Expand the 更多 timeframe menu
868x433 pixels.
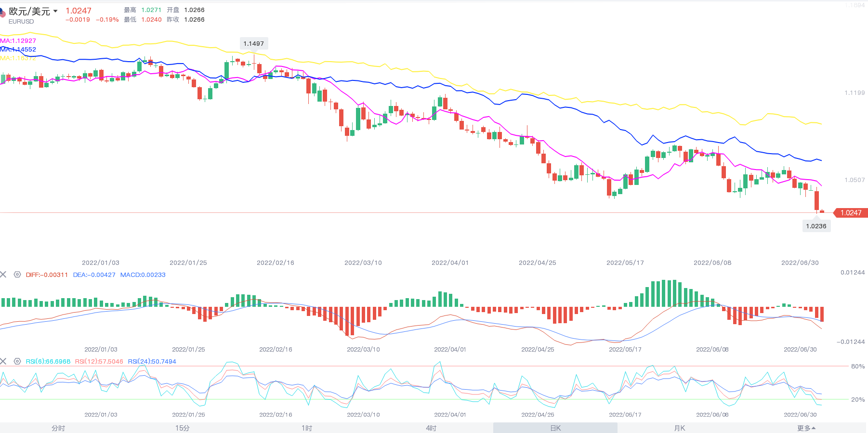[x=806, y=428]
